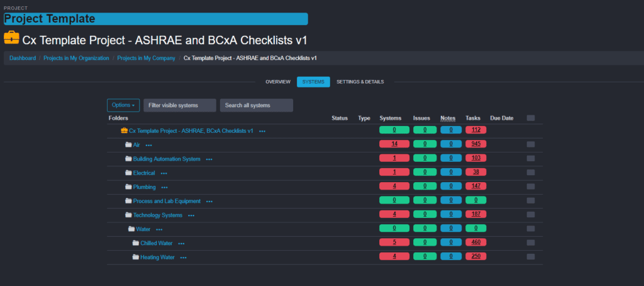Click the 103 tasks badge for Building Automation System
Viewport: 644px width, 286px height.
pyautogui.click(x=476, y=158)
